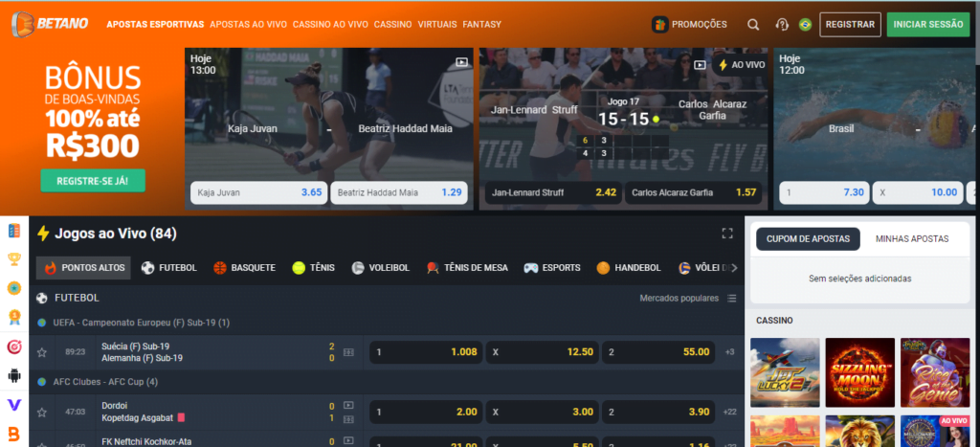Click the Brazil flag language icon

pyautogui.click(x=805, y=25)
